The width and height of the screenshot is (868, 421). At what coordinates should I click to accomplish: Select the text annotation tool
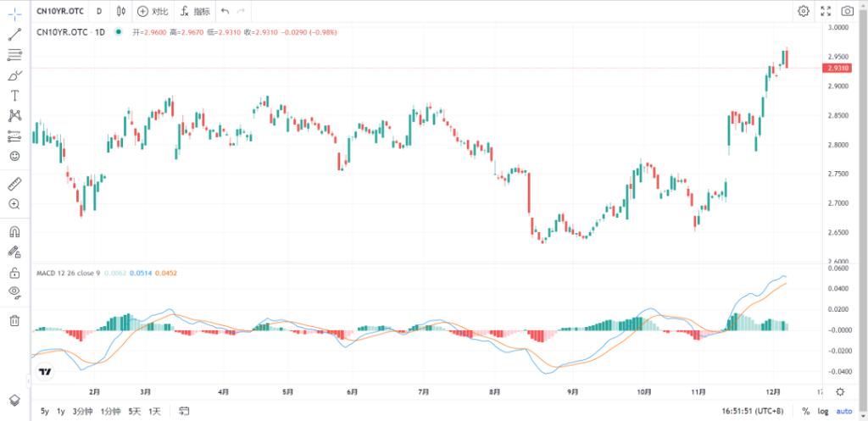click(x=14, y=96)
